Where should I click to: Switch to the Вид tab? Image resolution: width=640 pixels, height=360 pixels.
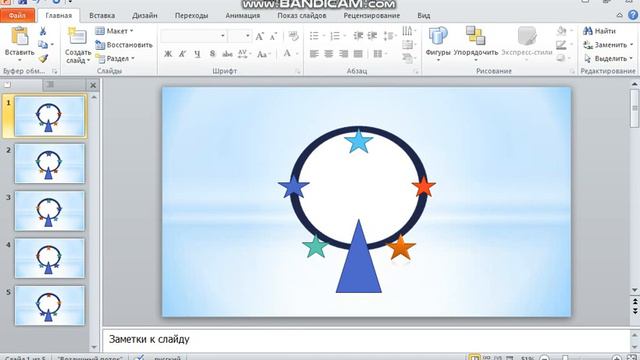[424, 16]
